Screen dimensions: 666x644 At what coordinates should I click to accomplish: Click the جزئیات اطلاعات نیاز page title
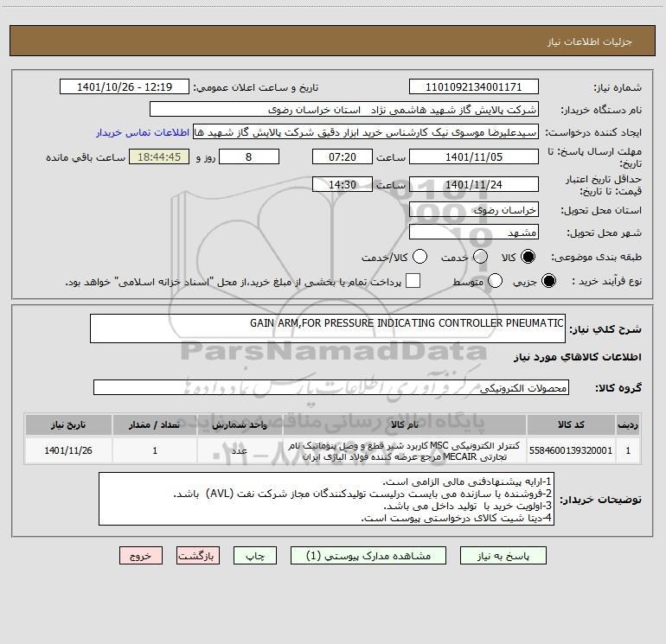click(590, 41)
